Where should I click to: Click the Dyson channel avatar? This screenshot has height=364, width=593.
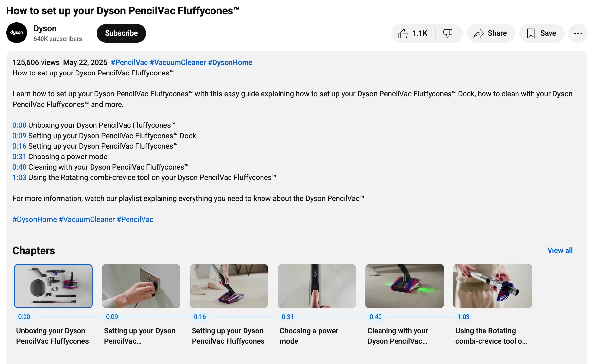pyautogui.click(x=16, y=33)
